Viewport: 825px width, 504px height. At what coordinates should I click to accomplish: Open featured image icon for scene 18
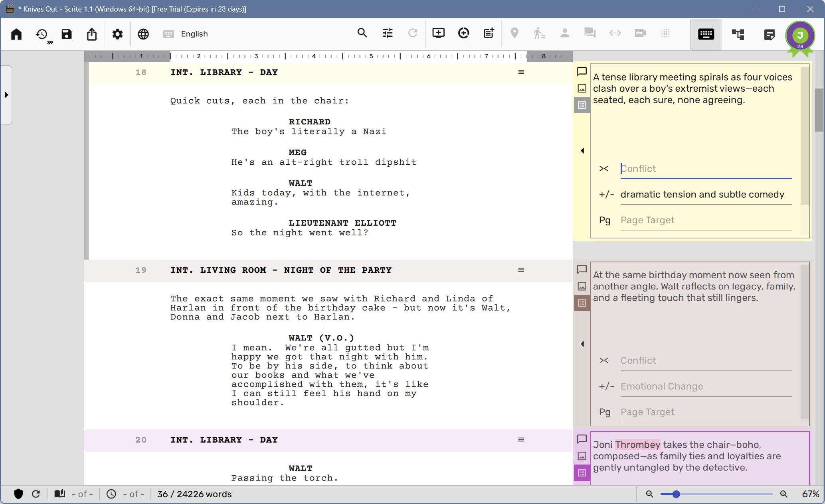tap(582, 89)
